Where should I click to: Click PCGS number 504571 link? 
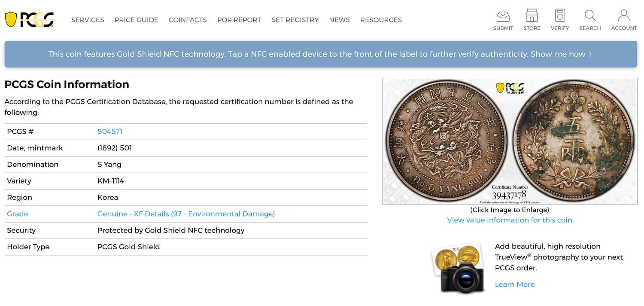click(x=110, y=132)
